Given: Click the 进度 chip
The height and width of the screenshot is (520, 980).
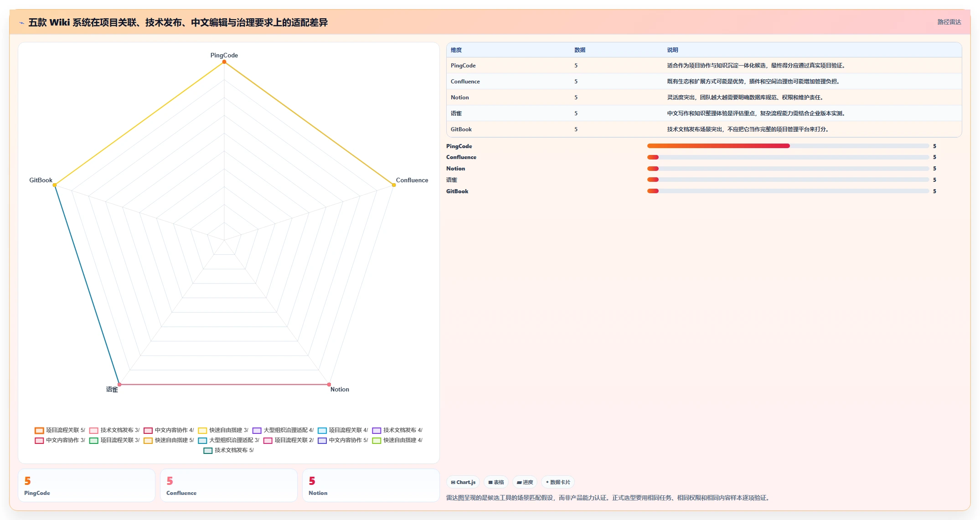Looking at the screenshot, I should pyautogui.click(x=525, y=482).
